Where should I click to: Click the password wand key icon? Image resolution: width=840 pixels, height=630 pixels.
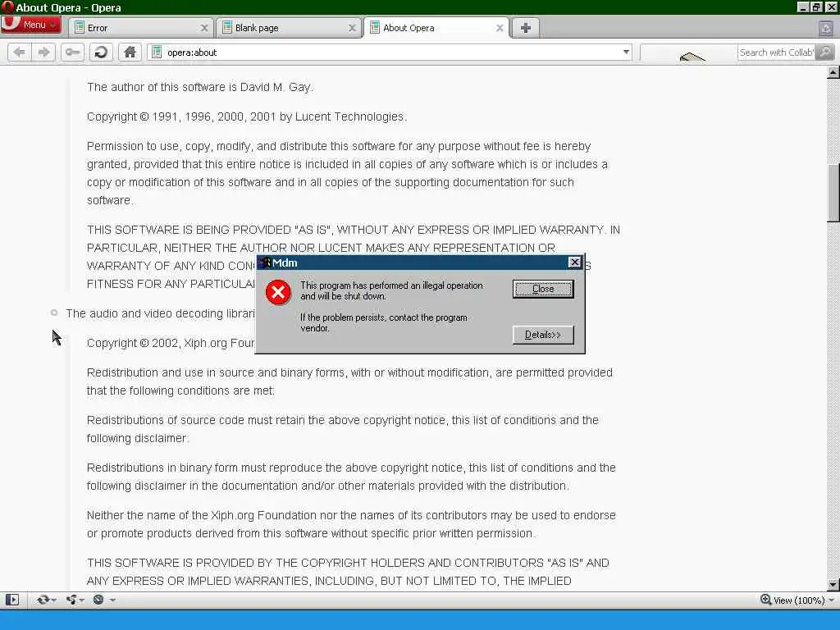(x=72, y=52)
